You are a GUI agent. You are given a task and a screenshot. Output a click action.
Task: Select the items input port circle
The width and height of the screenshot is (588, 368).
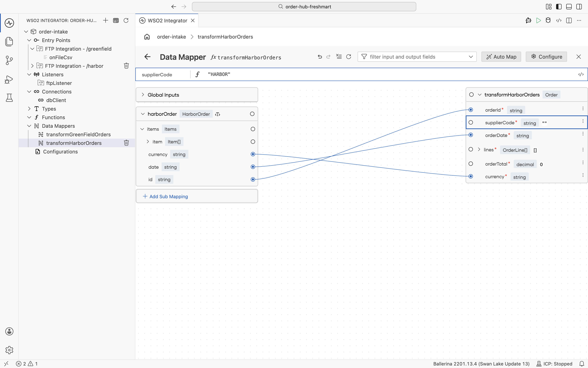(x=253, y=129)
